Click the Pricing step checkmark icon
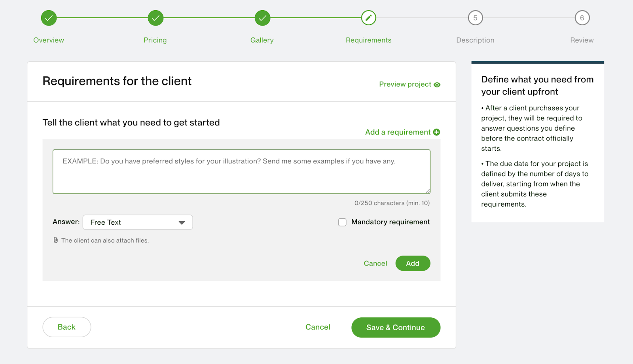The width and height of the screenshot is (633, 364). [x=155, y=18]
